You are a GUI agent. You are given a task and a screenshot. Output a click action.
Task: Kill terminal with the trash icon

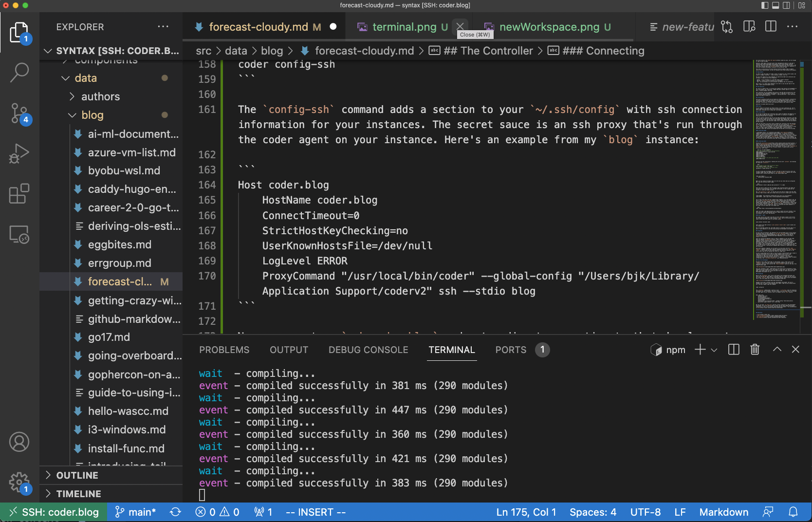755,350
